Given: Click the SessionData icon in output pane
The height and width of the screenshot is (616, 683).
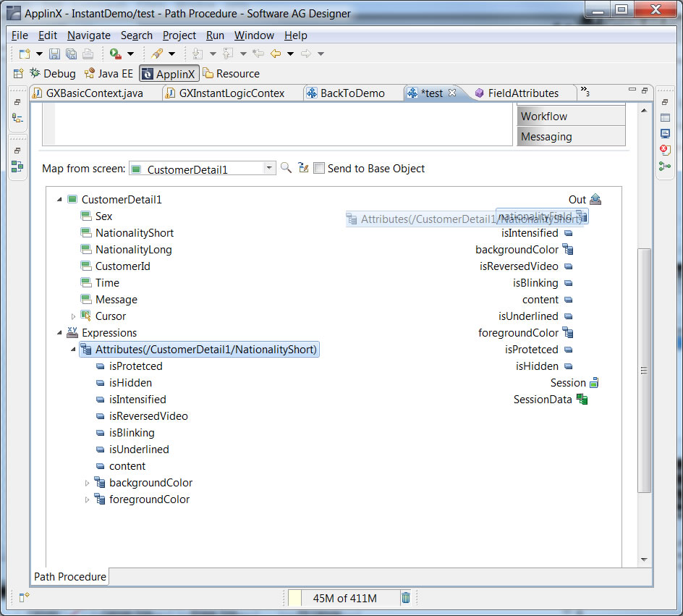Looking at the screenshot, I should coord(582,399).
